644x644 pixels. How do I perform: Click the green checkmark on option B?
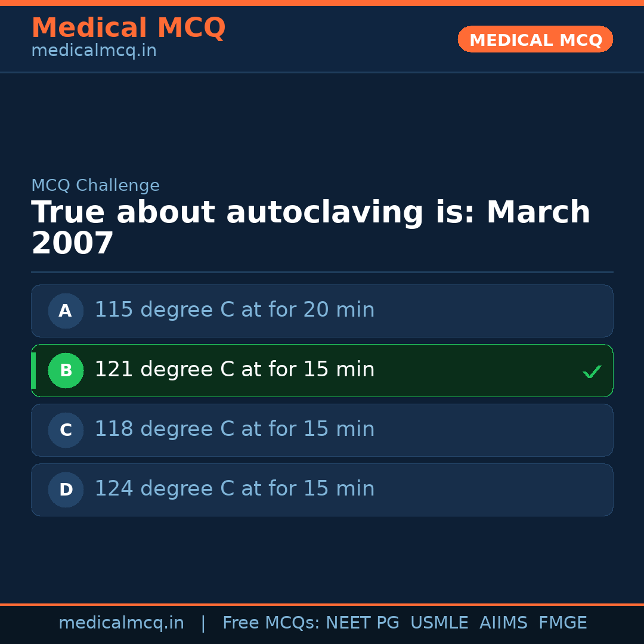[592, 371]
